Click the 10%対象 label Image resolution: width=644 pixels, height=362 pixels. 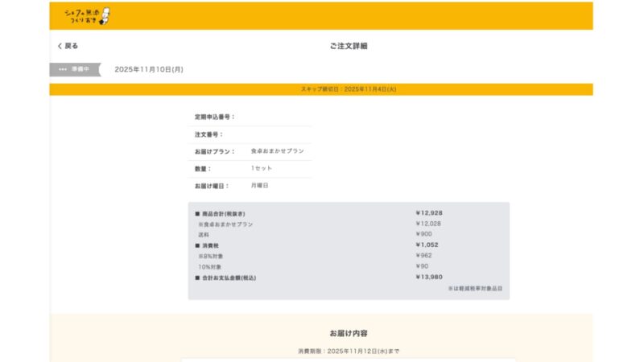[209, 267]
